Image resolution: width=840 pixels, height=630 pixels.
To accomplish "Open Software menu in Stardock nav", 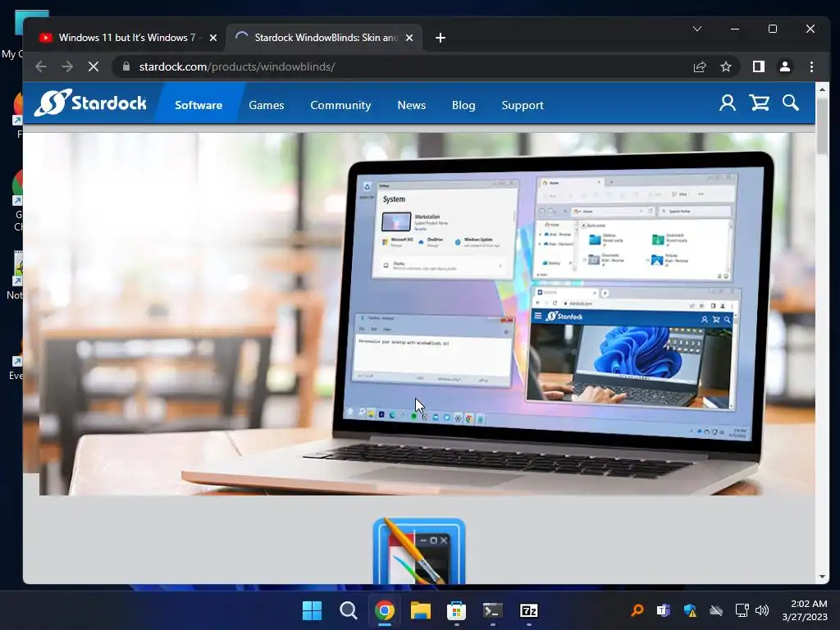I will (x=199, y=105).
